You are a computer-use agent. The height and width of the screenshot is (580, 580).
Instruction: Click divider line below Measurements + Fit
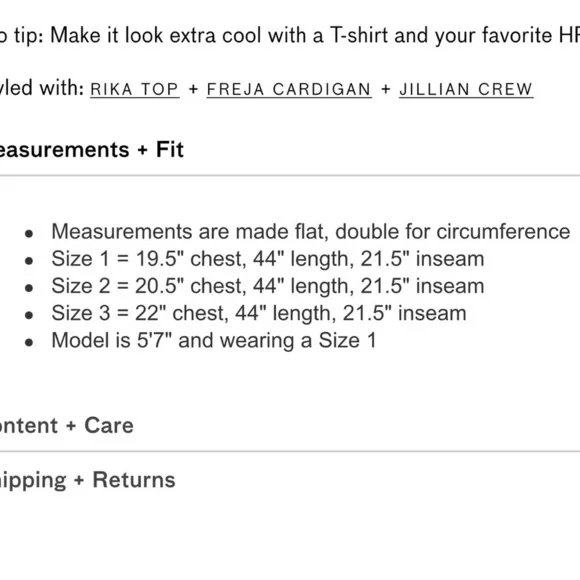290,176
